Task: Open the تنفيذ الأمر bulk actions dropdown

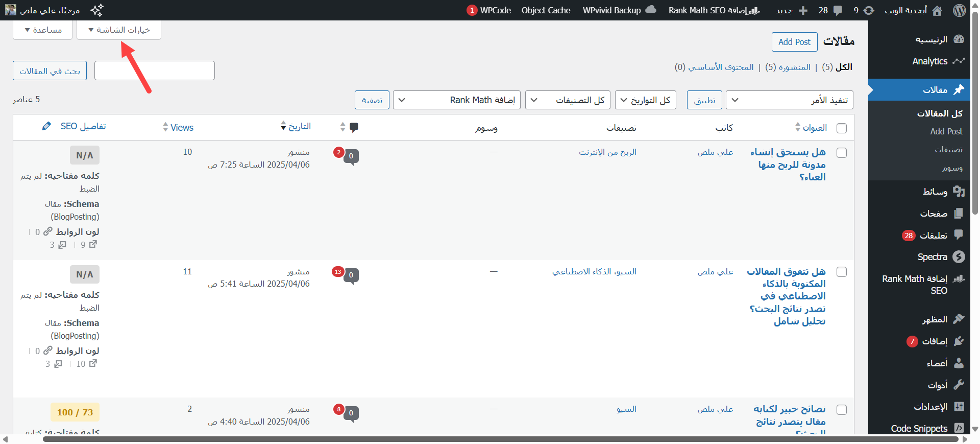Action: [789, 100]
